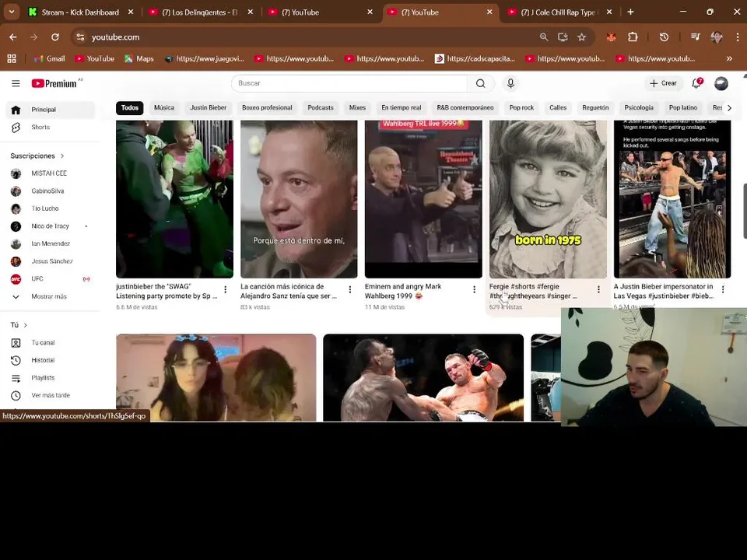This screenshot has height=560, width=747.
Task: Open the cadscapacita bookmark
Action: (x=475, y=58)
